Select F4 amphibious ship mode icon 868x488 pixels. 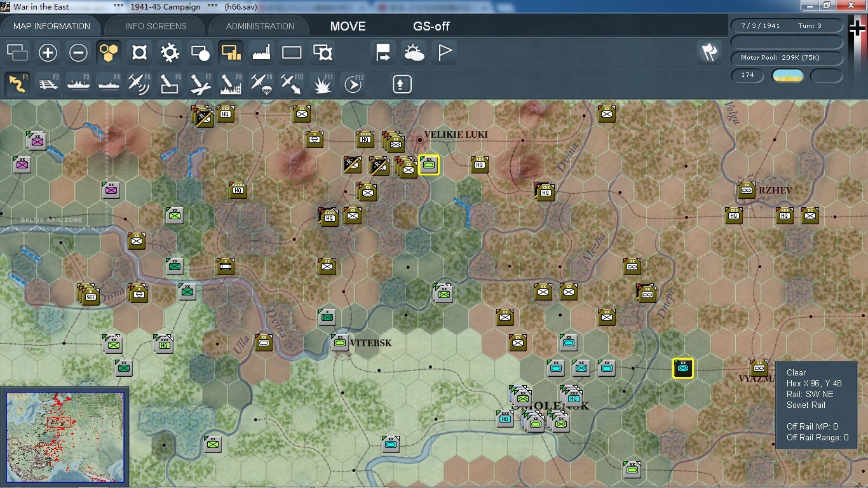109,84
